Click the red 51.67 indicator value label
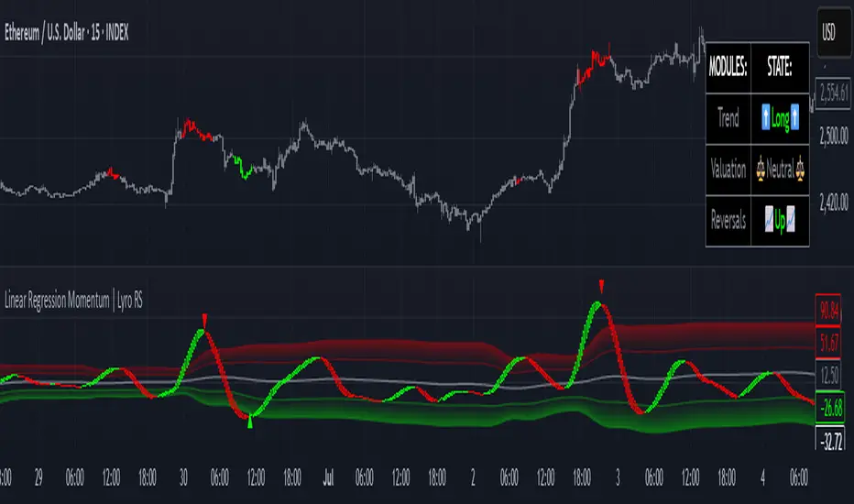 [x=828, y=343]
